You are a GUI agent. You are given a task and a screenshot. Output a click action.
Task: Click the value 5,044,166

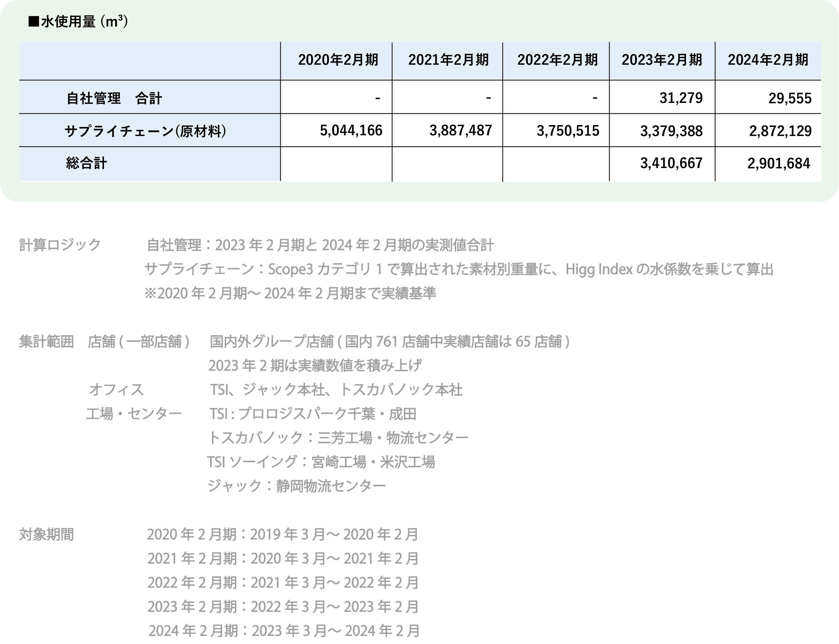(351, 131)
